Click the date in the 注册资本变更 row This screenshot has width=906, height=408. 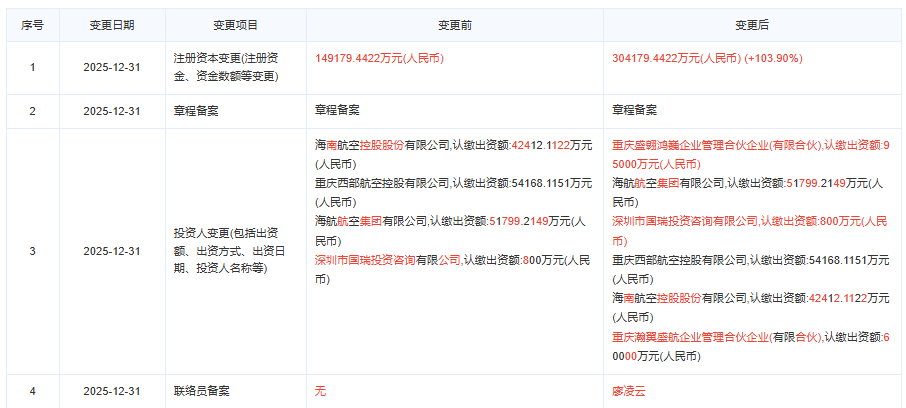(x=112, y=68)
